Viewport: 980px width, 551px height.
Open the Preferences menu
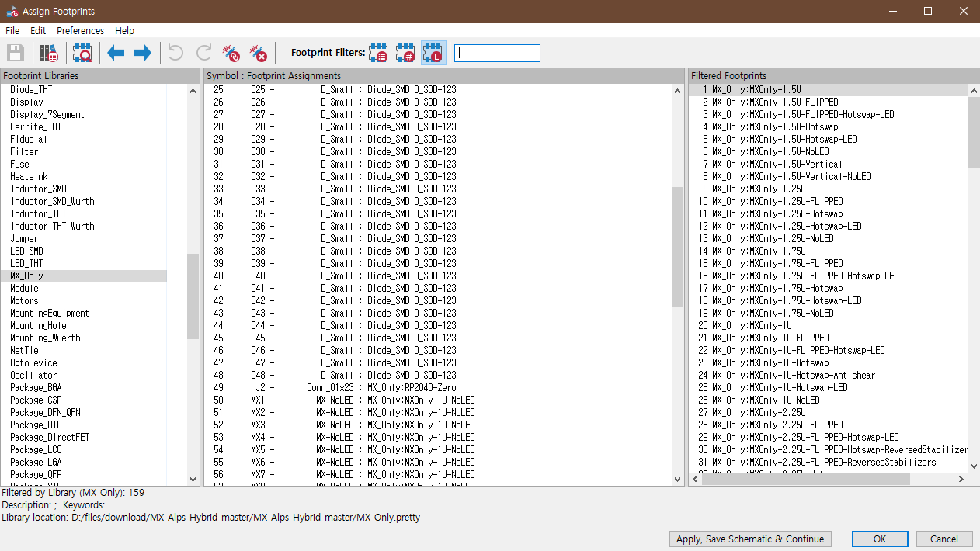pyautogui.click(x=80, y=31)
